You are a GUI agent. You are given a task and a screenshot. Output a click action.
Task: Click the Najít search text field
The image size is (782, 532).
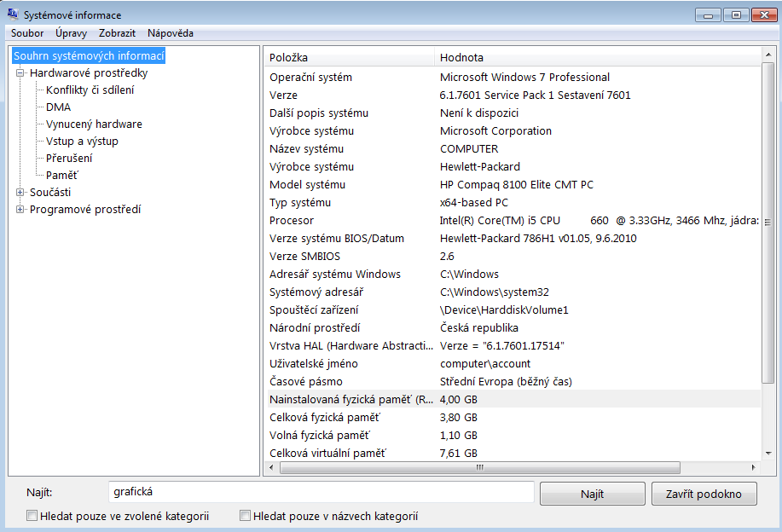click(321, 492)
